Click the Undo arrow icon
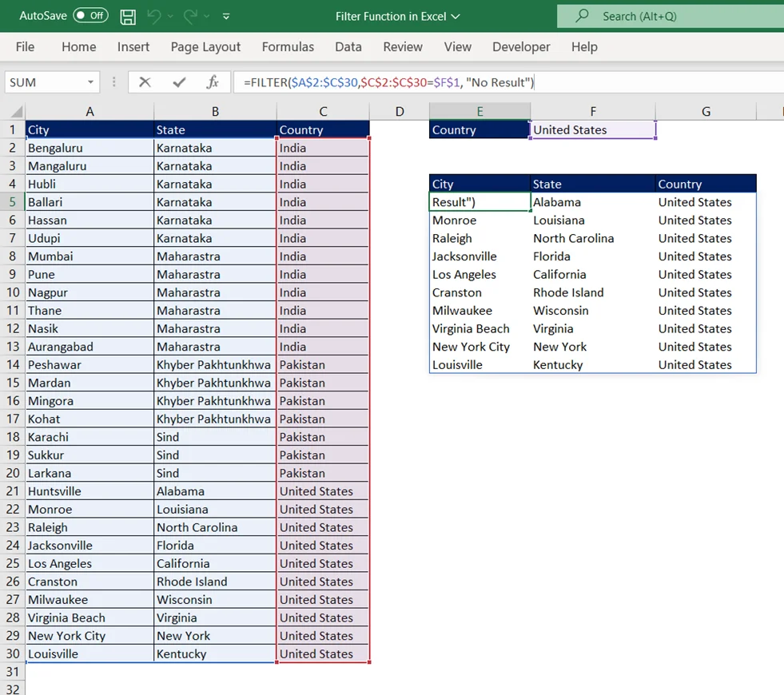Viewport: 784px width, 695px height. pos(154,16)
